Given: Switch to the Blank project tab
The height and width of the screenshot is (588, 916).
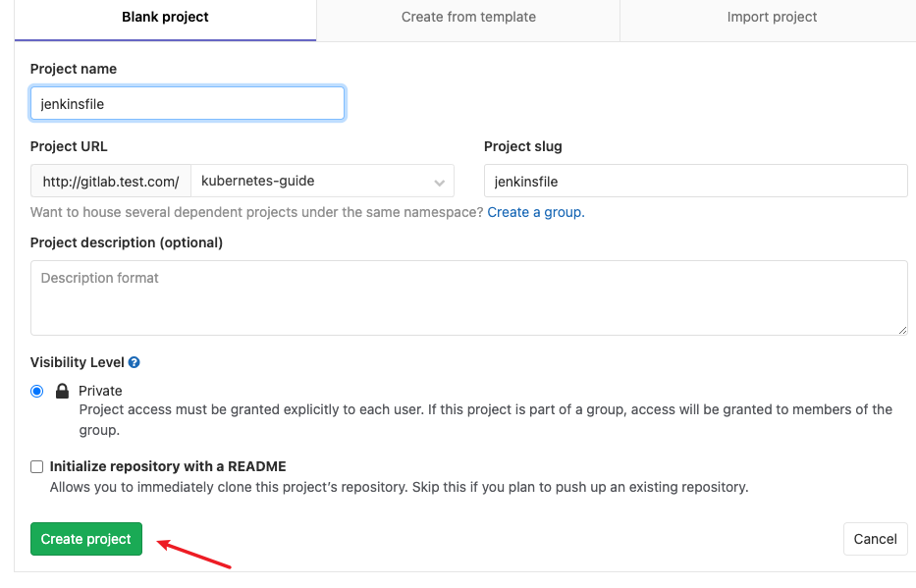Looking at the screenshot, I should point(165,18).
